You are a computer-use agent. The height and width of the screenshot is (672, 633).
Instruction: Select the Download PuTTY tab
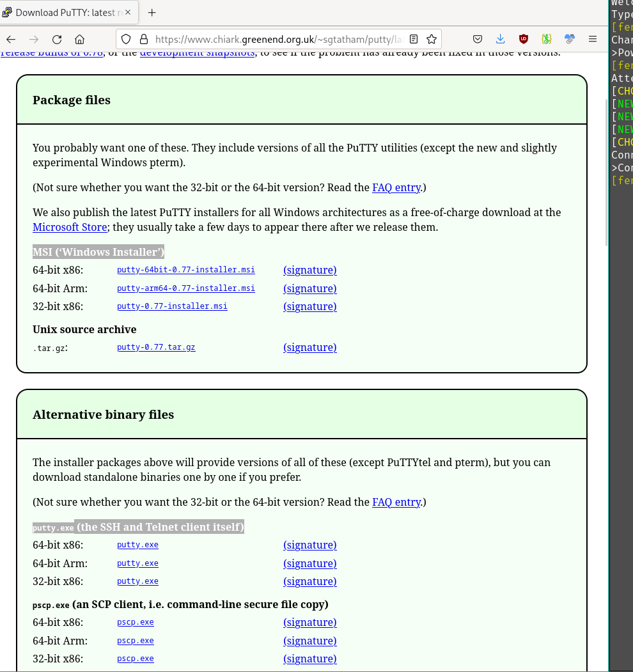(68, 13)
